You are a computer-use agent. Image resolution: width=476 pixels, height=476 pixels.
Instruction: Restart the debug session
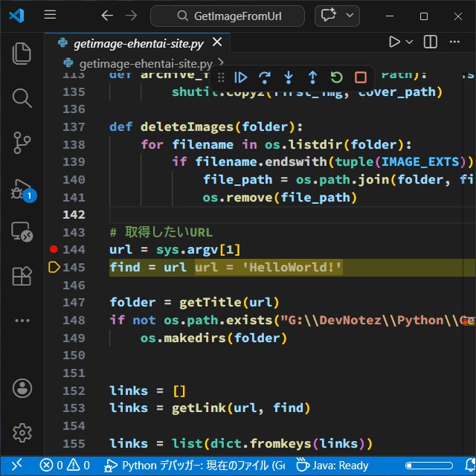[x=336, y=77]
